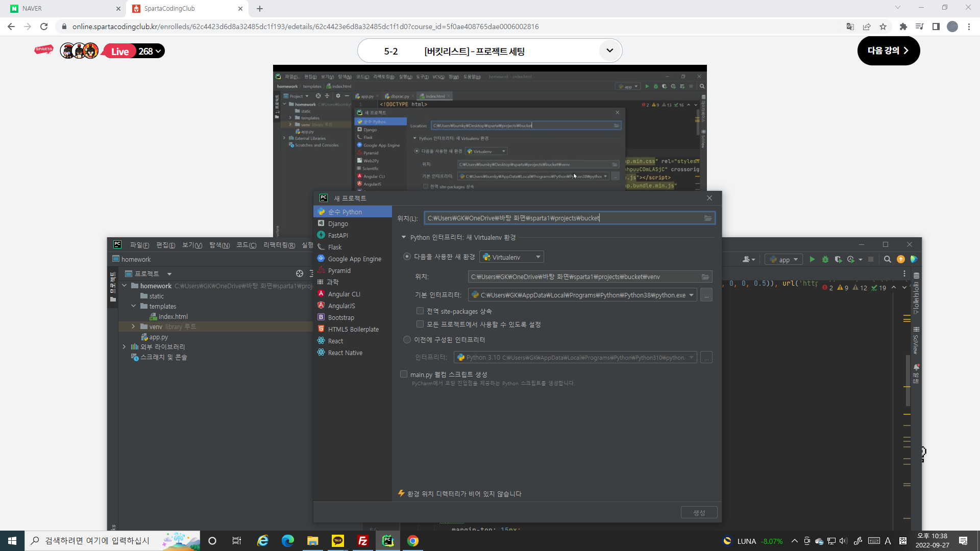
Task: Go to next lecture with 다음 강의 button
Action: 889,51
